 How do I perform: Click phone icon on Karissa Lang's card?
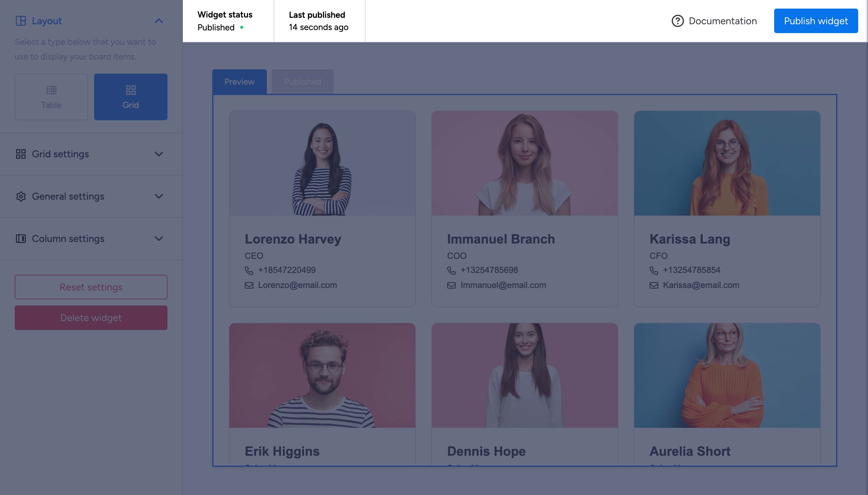654,270
